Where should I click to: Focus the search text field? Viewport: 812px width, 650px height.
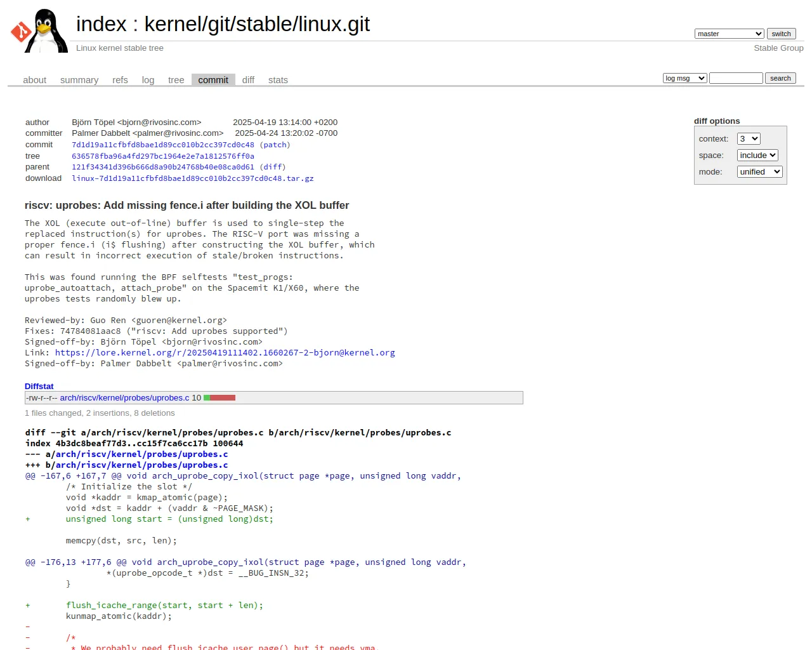pos(736,78)
